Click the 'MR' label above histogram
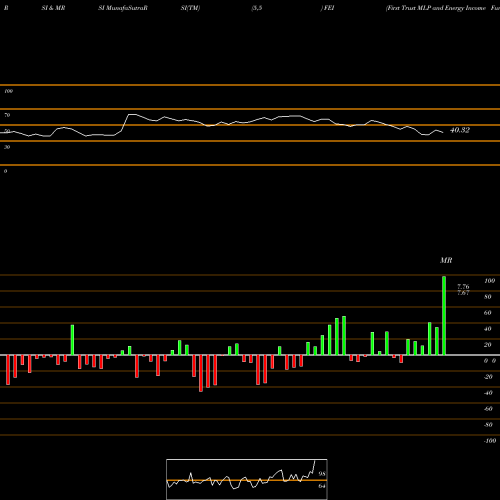Image resolution: width=500 pixels, height=500 pixels. tap(446, 260)
